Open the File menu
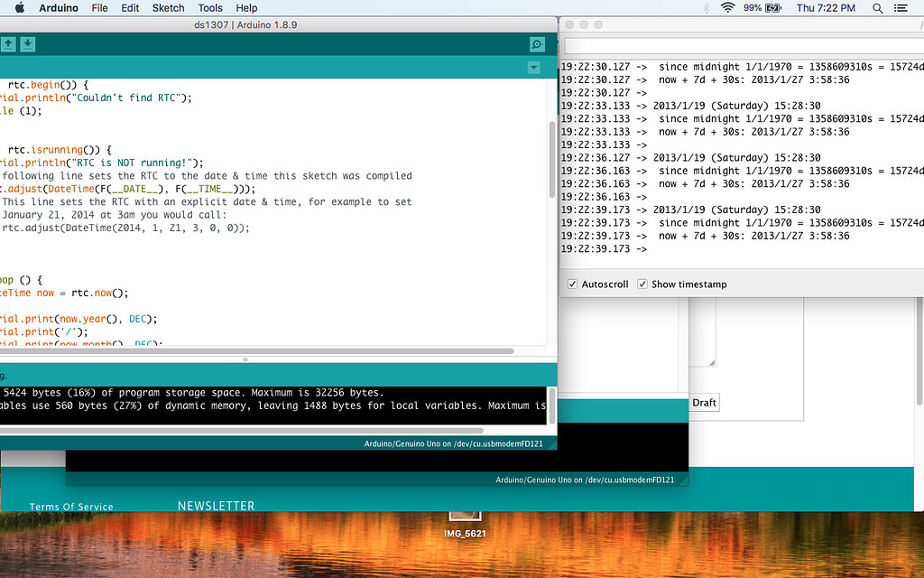This screenshot has height=578, width=924. tap(99, 7)
